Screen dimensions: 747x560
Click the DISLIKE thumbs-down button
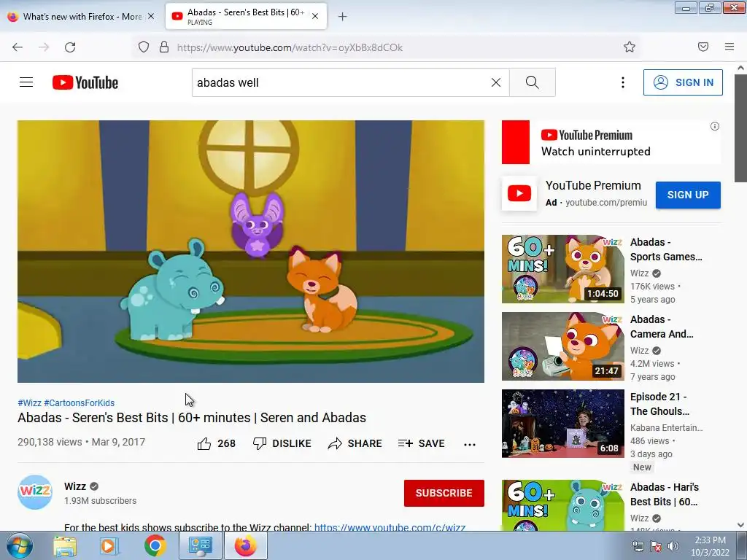click(x=282, y=443)
